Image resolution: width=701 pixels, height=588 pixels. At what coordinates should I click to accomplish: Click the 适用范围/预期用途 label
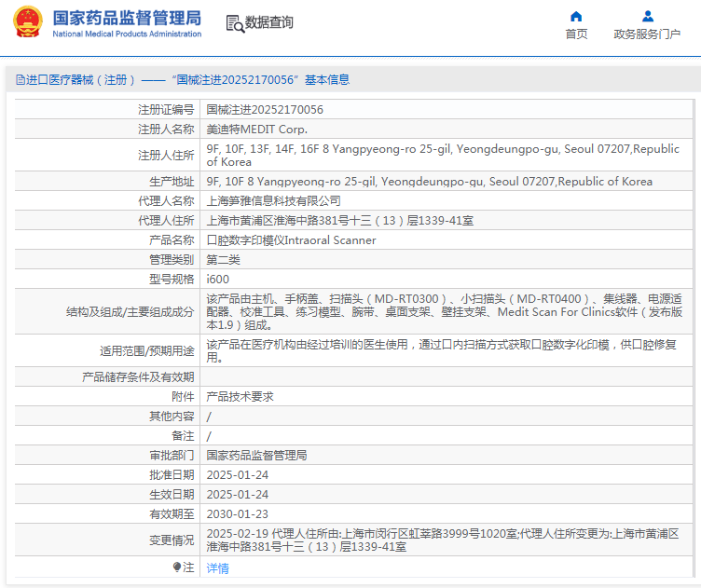click(147, 351)
